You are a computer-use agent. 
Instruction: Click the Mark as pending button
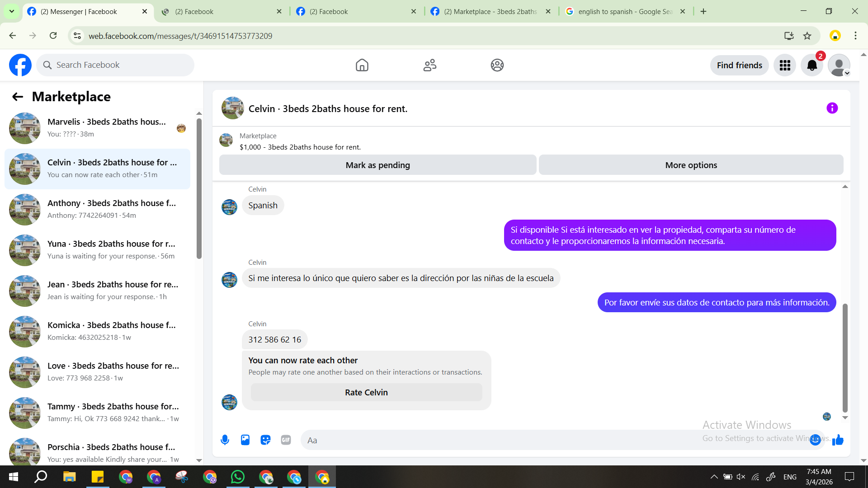click(377, 165)
